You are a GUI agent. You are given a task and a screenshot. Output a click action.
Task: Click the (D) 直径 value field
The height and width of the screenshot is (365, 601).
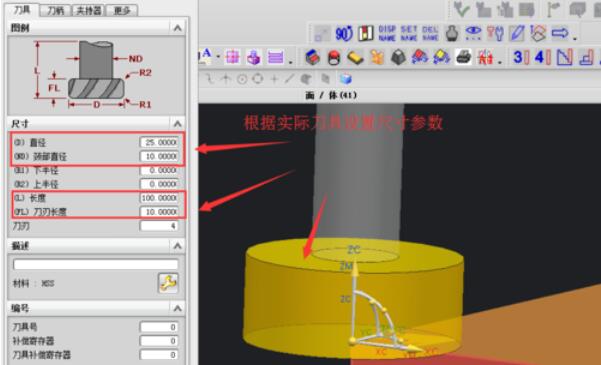pos(159,143)
